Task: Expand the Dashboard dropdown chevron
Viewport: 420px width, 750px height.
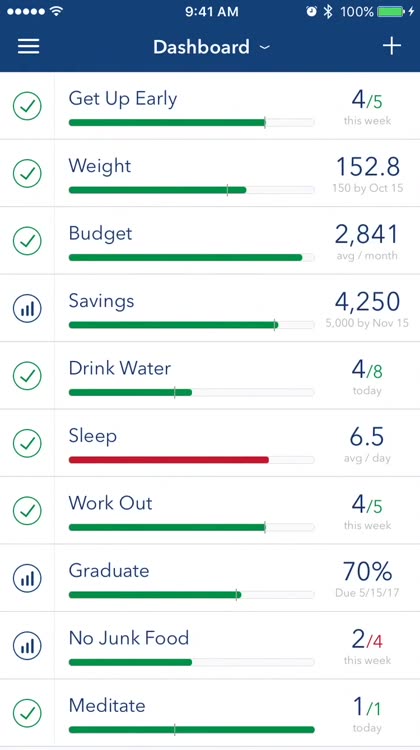Action: (x=264, y=47)
